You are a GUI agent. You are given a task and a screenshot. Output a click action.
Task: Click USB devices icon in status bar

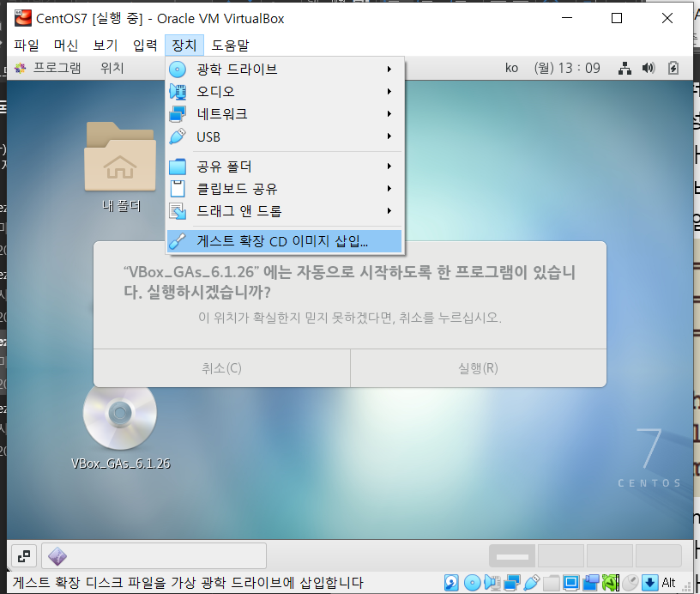(x=531, y=582)
